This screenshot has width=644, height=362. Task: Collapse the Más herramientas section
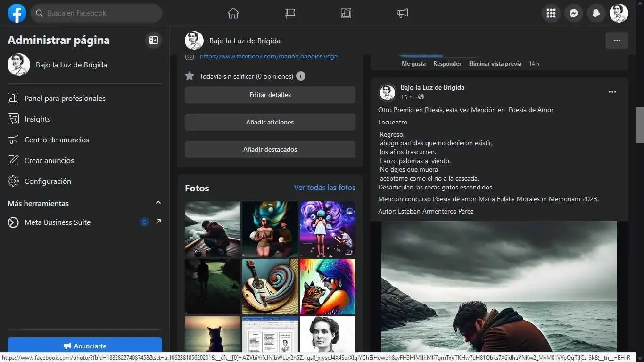[x=158, y=203]
